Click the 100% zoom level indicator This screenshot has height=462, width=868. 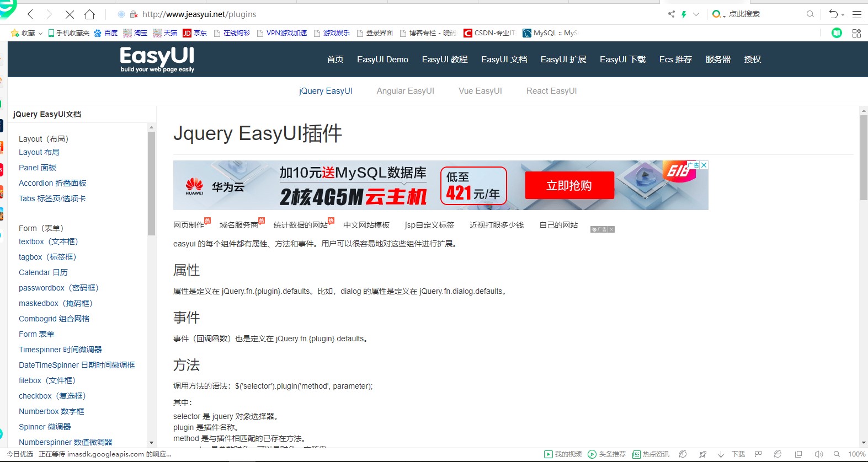(856, 454)
